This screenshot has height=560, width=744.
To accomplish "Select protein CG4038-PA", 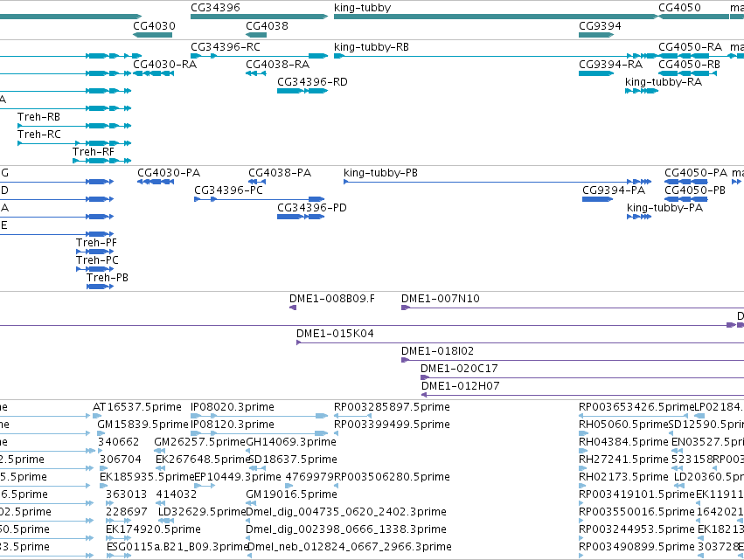I will (x=257, y=182).
